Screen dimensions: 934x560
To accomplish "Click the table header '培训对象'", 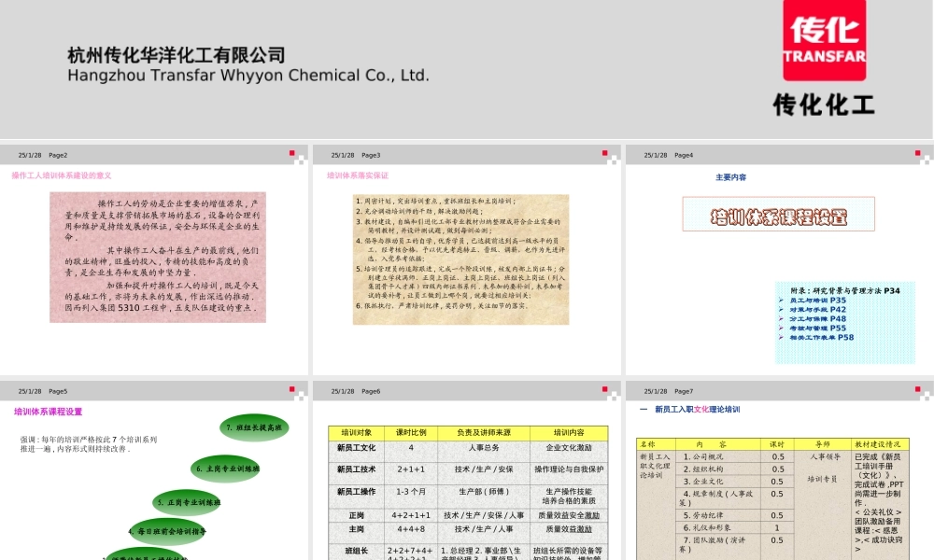I will coord(356,433).
